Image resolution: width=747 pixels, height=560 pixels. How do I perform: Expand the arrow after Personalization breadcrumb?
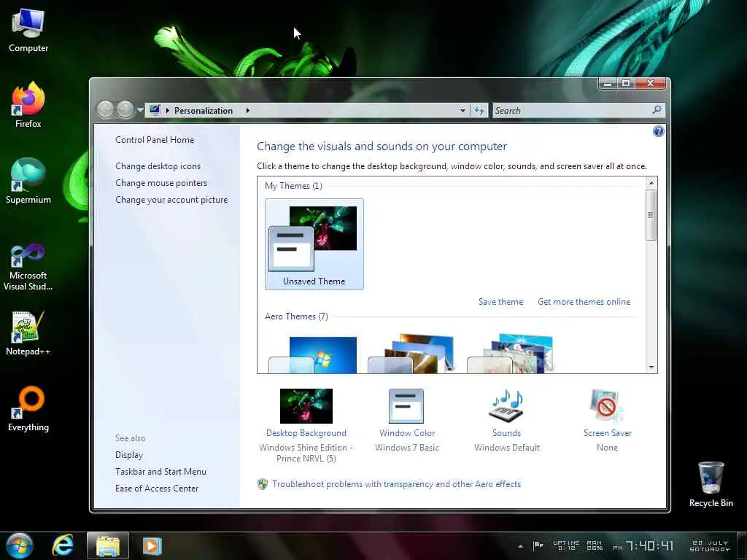(x=248, y=111)
